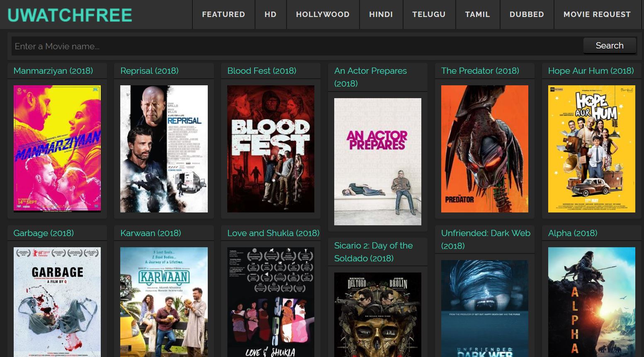Open the Hope Aur Hum poster

pos(591,149)
